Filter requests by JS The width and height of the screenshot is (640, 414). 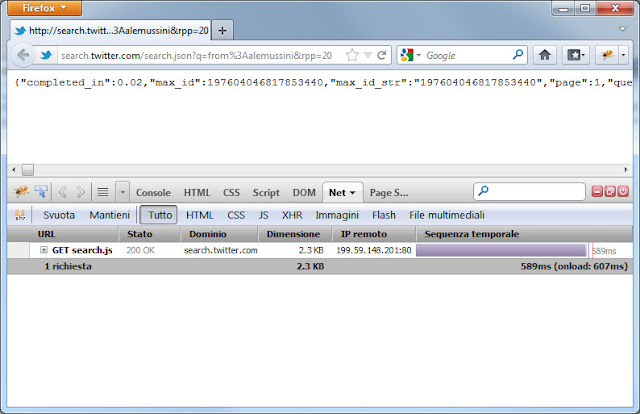pyautogui.click(x=263, y=215)
